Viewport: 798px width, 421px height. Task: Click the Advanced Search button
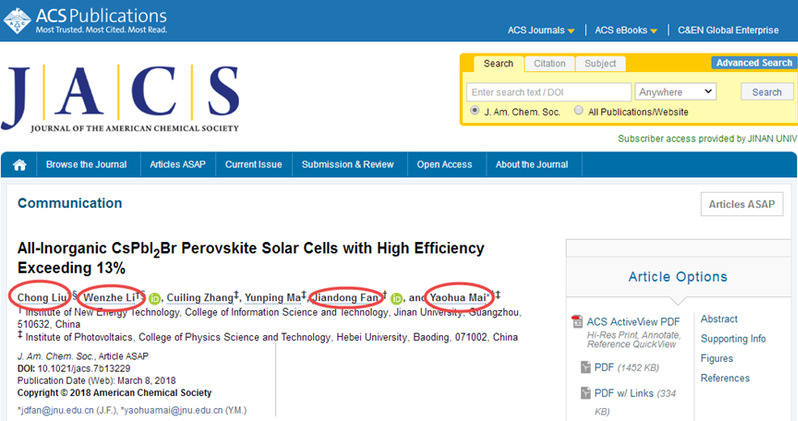(754, 63)
